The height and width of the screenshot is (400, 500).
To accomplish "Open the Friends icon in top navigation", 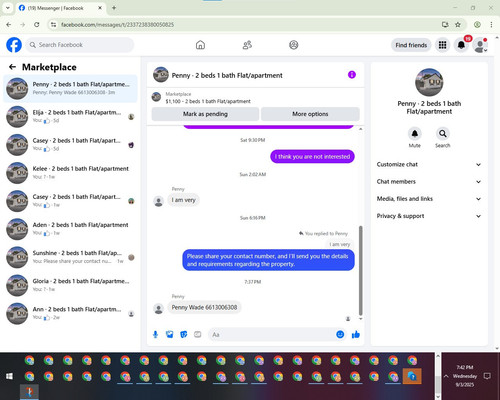I will tap(247, 45).
